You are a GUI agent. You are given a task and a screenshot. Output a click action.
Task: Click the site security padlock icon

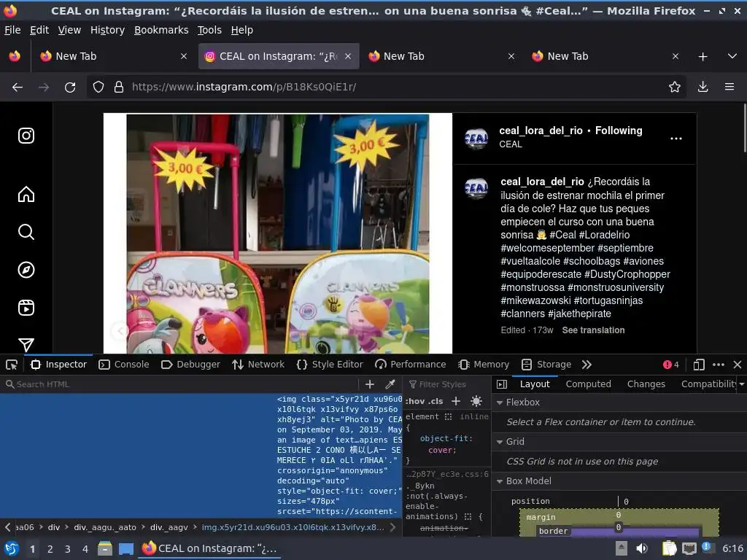119,87
